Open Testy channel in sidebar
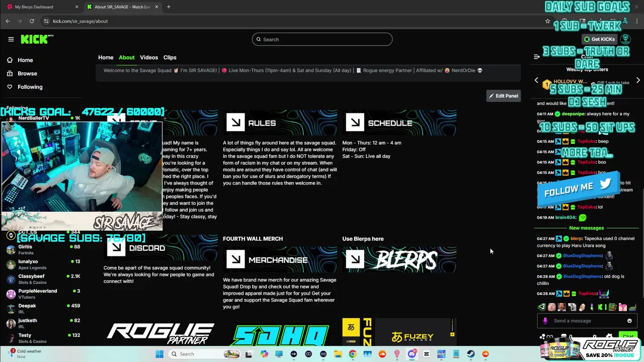Image resolution: width=644 pixels, height=362 pixels. pyautogui.click(x=43, y=338)
